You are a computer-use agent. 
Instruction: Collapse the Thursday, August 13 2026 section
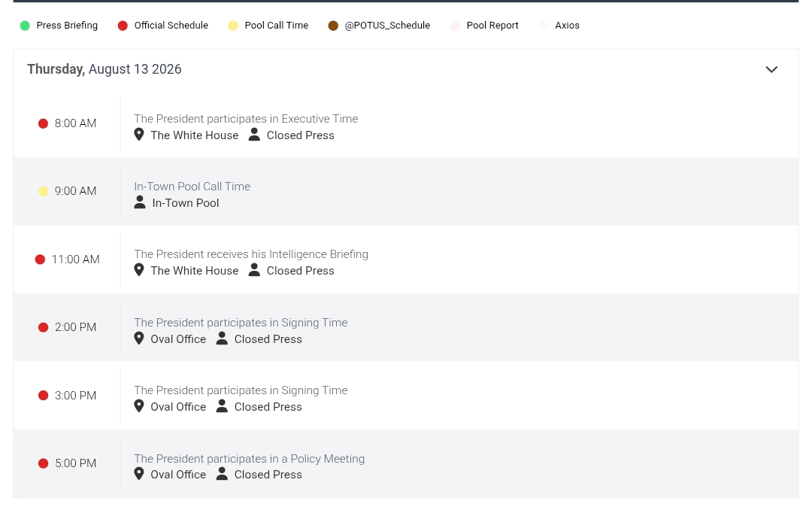click(771, 69)
